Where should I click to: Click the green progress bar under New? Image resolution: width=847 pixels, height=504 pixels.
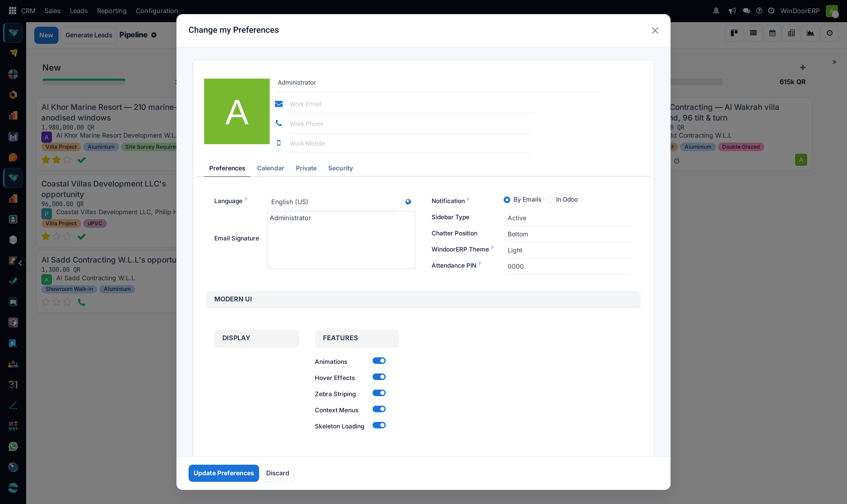click(x=84, y=81)
